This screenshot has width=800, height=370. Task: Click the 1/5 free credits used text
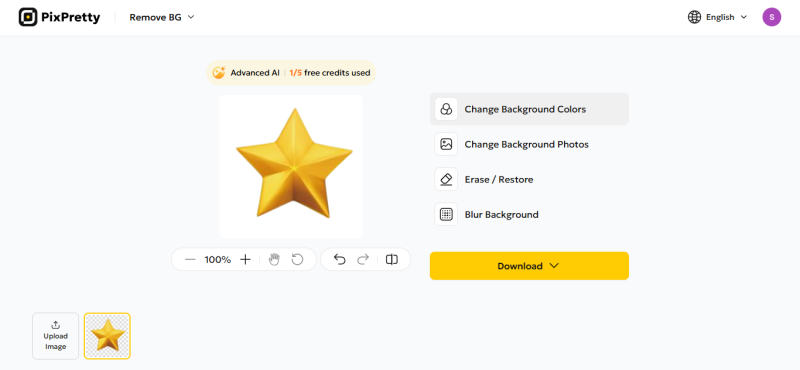(330, 73)
